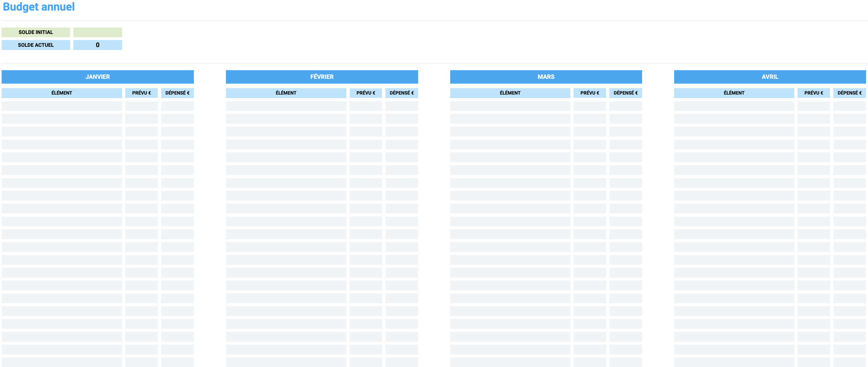The width and height of the screenshot is (868, 367).
Task: Click first ÉLÉMENT entry cell under JANVIER
Action: [62, 106]
